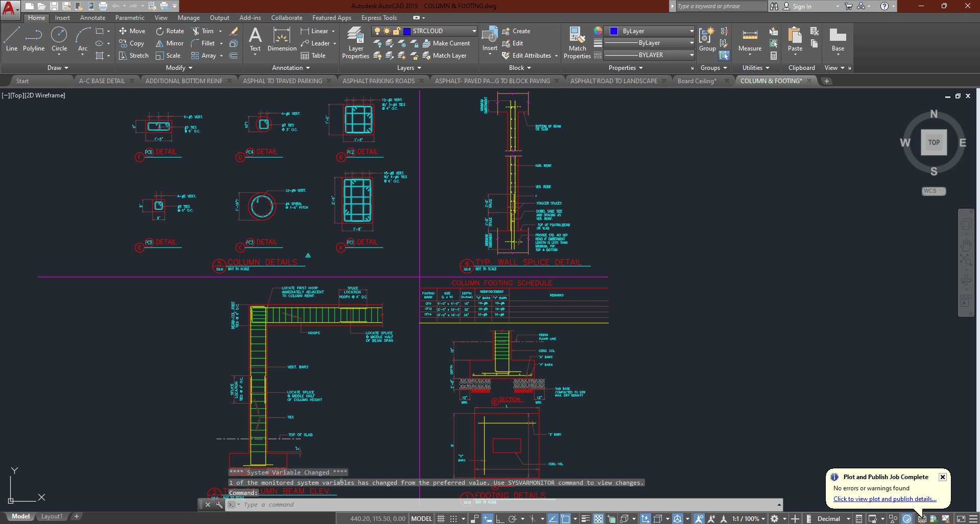Toggle drawing grid display in status bar
This screenshot has height=524, width=980.
[x=441, y=519]
